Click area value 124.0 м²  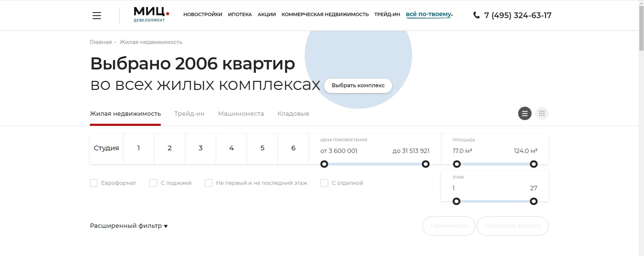pos(526,151)
